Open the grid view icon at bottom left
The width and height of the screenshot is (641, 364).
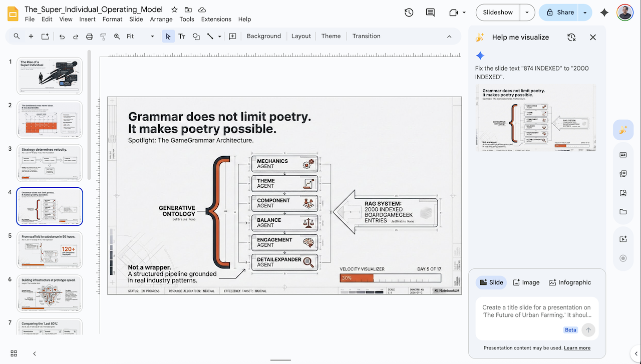(14, 353)
